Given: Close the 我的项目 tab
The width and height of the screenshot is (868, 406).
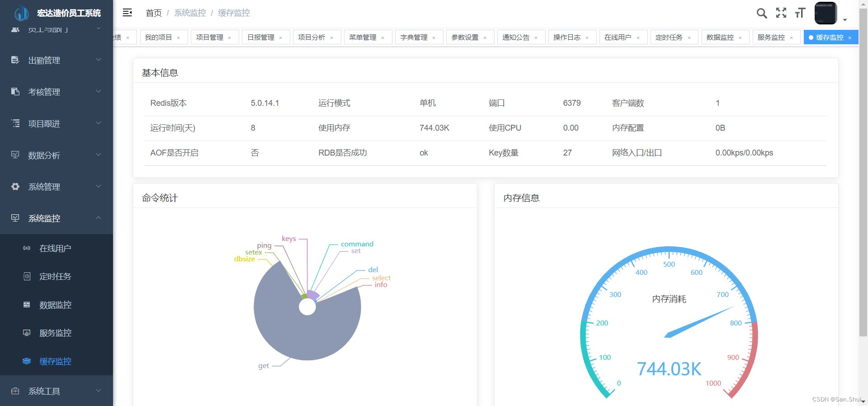Looking at the screenshot, I should point(179,38).
